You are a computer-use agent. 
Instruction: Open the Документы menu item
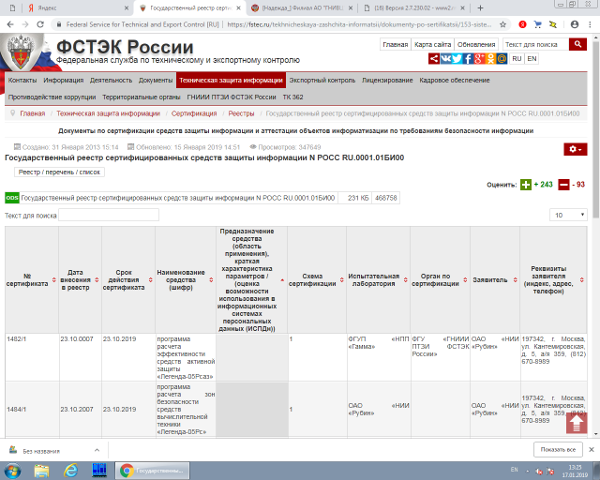pyautogui.click(x=156, y=80)
